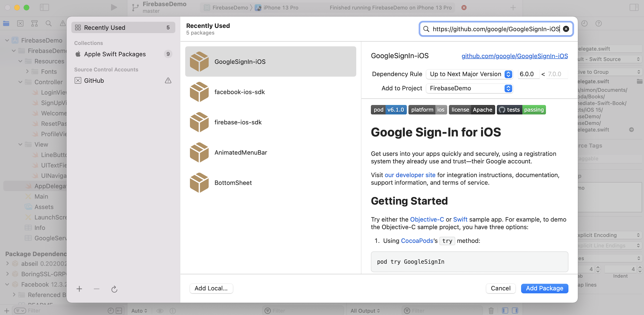
Task: Toggle the inspector panel on the right
Action: (634, 7)
